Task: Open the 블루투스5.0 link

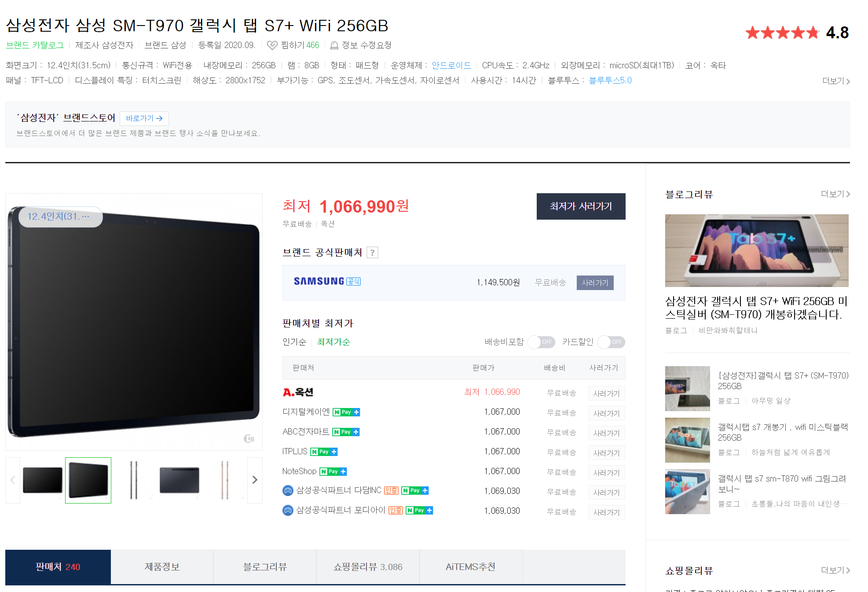Action: (x=610, y=81)
